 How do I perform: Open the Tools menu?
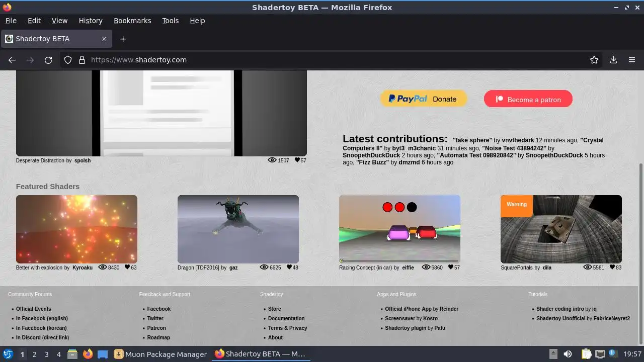170,21
